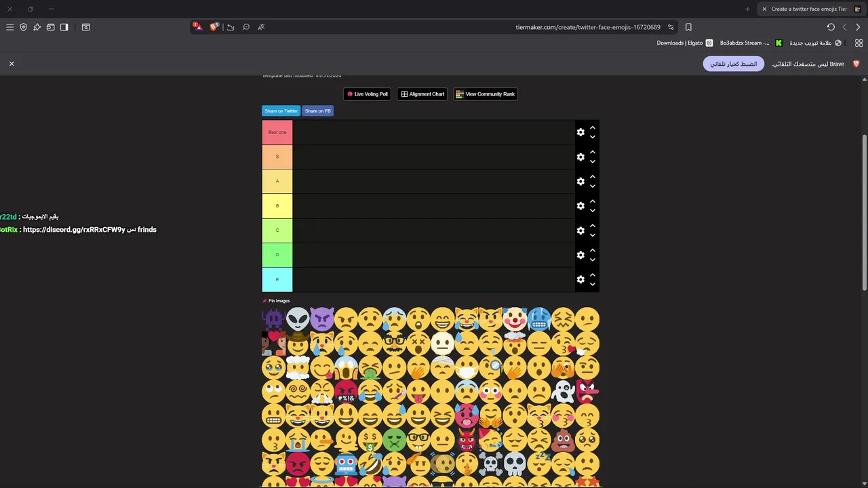Select the cyan E tier label
The image size is (868, 488).
(277, 279)
